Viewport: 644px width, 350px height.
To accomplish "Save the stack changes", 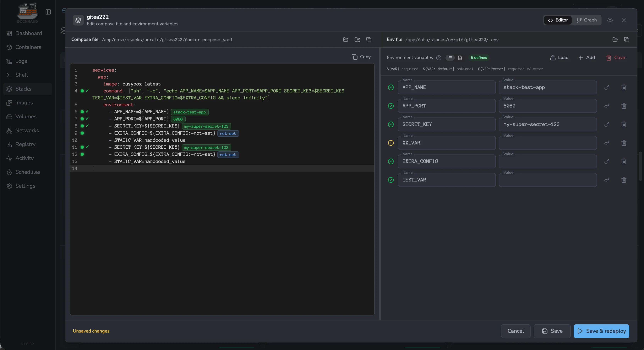I will pos(552,331).
